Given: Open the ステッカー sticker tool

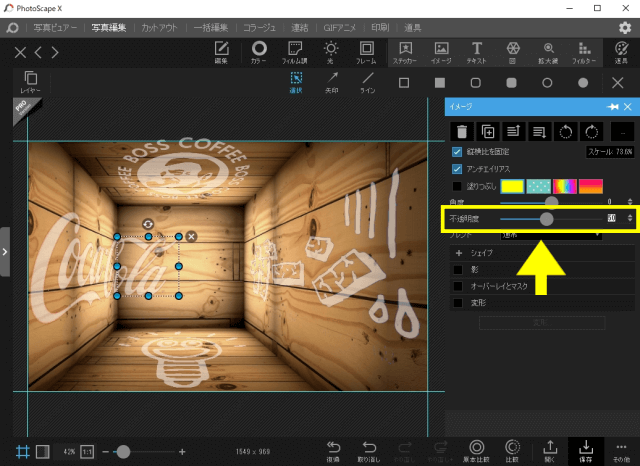Looking at the screenshot, I should click(405, 52).
